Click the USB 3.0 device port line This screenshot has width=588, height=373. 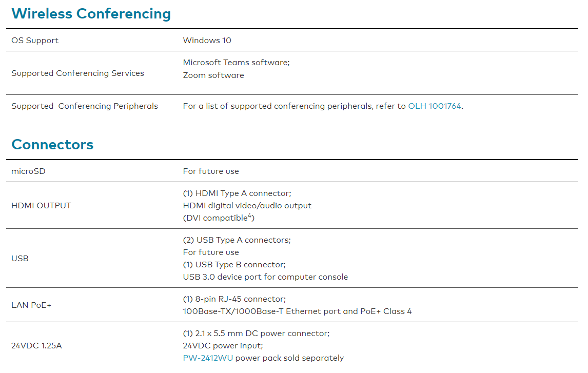pyautogui.click(x=265, y=277)
